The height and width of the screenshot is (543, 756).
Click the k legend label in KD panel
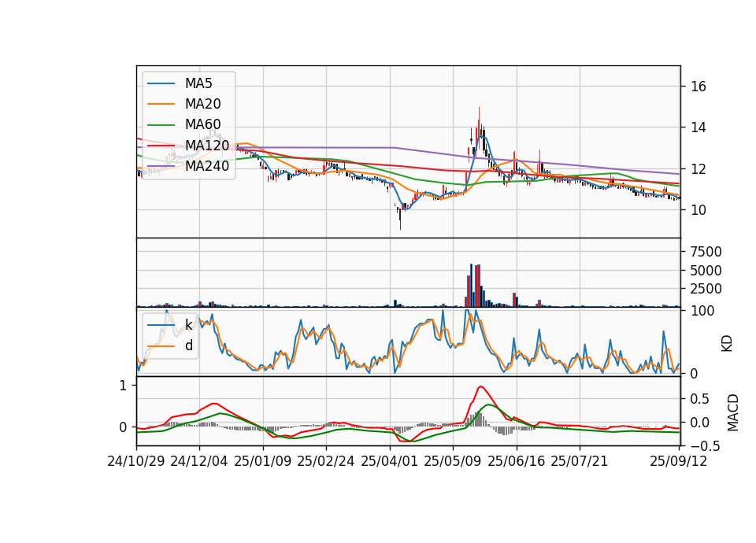point(188,325)
